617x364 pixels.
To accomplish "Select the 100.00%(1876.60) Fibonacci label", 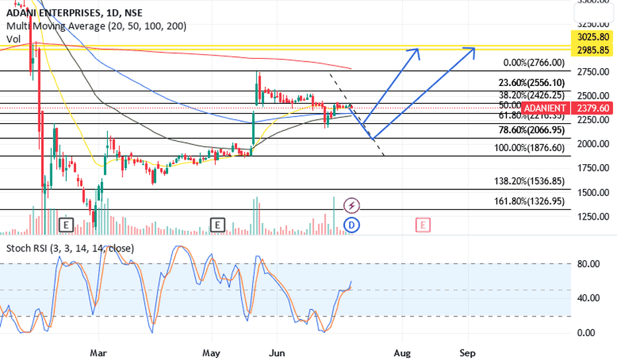I will tap(529, 148).
